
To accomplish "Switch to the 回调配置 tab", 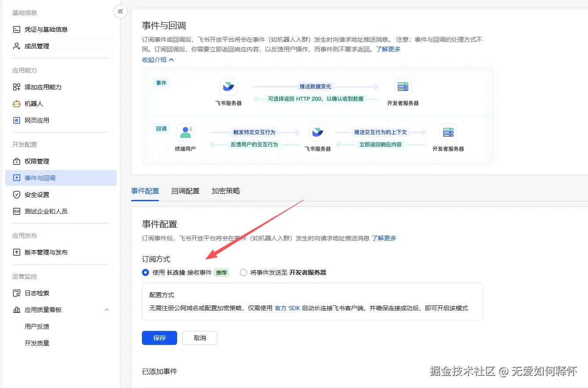I will pyautogui.click(x=185, y=191).
